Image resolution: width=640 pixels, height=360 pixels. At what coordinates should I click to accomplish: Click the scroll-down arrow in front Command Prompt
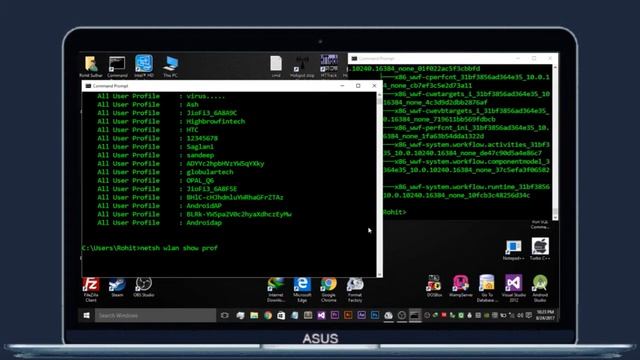(x=379, y=275)
